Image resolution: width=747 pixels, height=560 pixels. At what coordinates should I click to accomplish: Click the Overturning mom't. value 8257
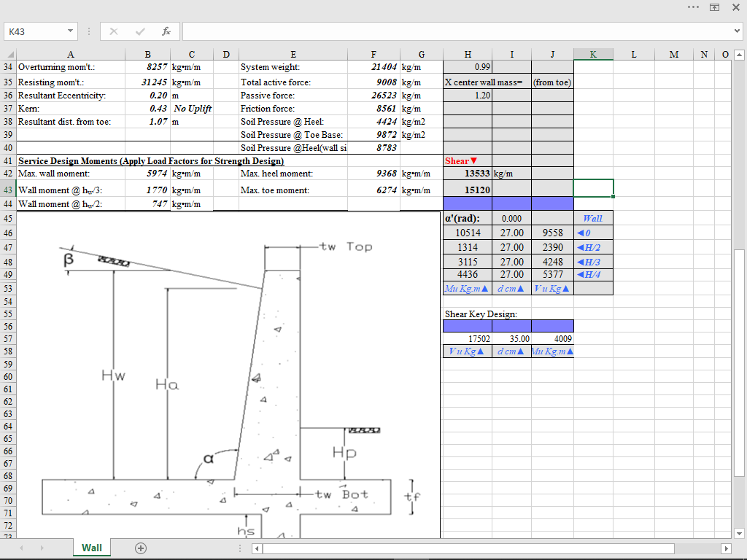pos(147,67)
